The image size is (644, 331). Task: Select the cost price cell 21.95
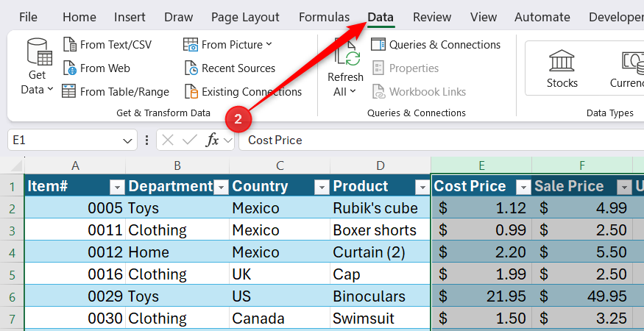pos(482,296)
